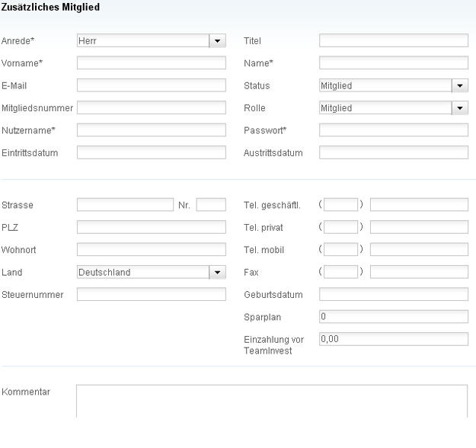Open the Land dropdown showing Deutschland
Image resolution: width=476 pixels, height=448 pixels.
pyautogui.click(x=152, y=272)
